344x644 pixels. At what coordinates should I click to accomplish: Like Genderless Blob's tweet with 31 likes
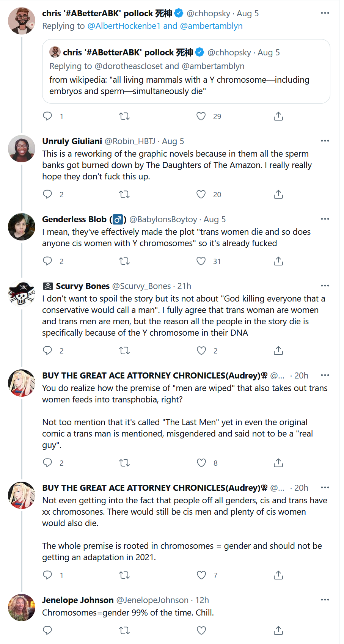(x=201, y=261)
